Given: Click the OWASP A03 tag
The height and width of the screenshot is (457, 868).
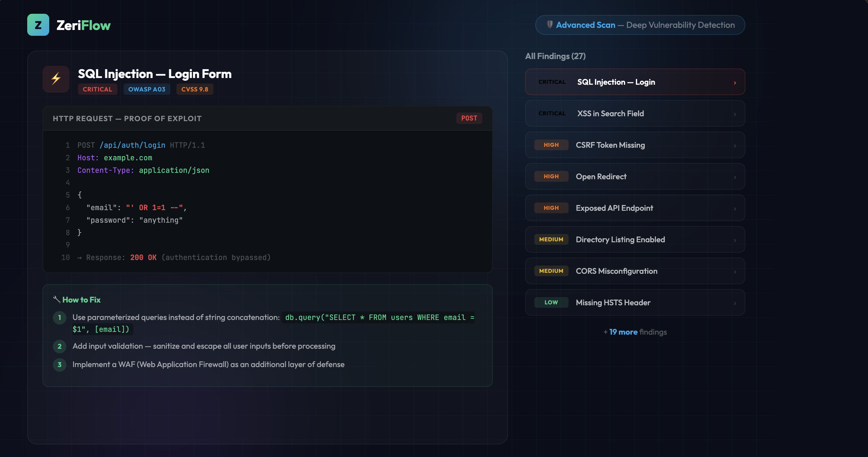Looking at the screenshot, I should tap(147, 89).
